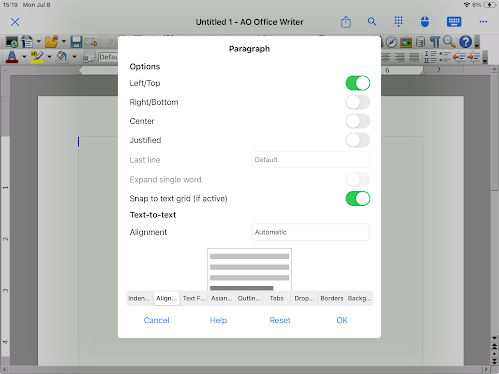
Task: Select the Align... tab
Action: [166, 298]
